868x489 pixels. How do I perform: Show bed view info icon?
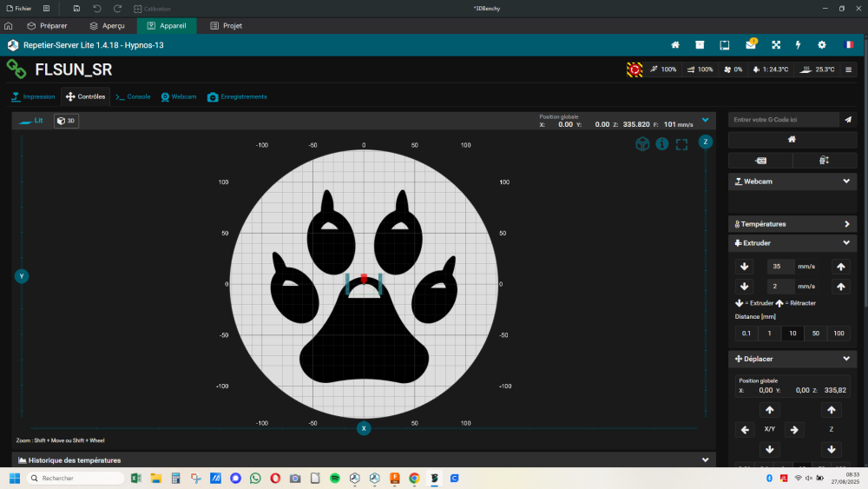[x=662, y=144]
